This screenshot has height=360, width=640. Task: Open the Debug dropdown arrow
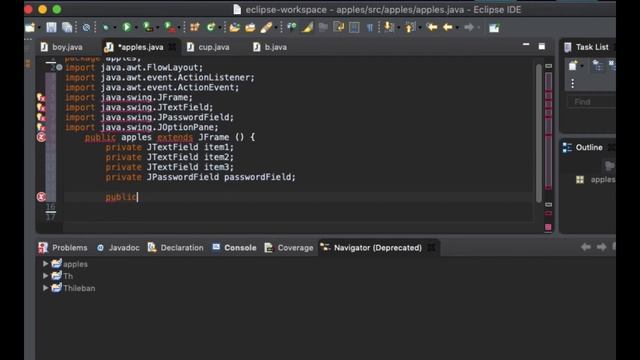point(115,28)
